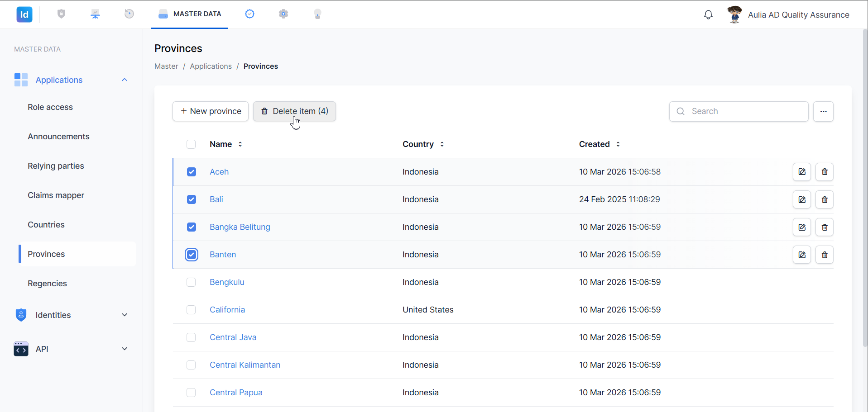Delete the Bangka Belitung row with trash icon
868x412 pixels.
click(825, 227)
